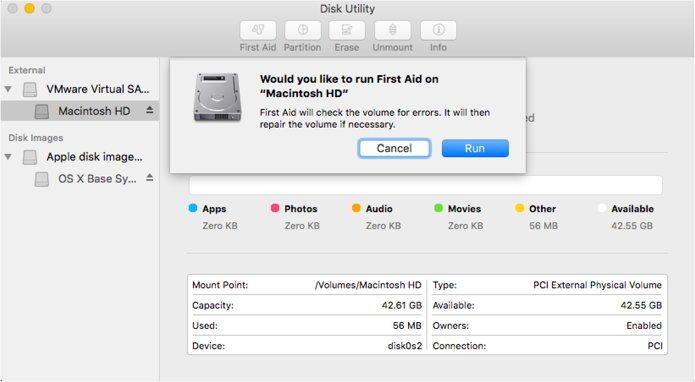The height and width of the screenshot is (382, 695).
Task: Click the blue Apps color dot
Action: [193, 208]
